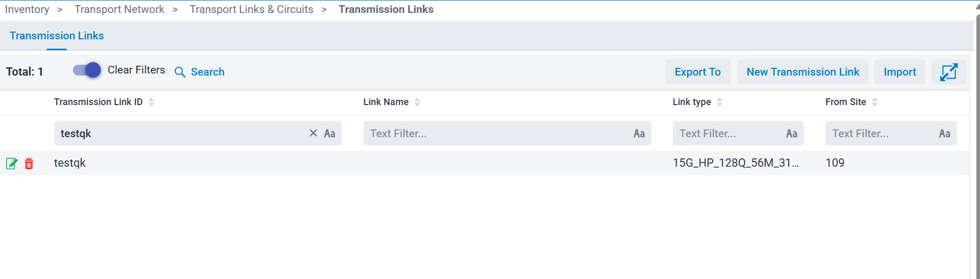Viewport: 980px width, 279px height.
Task: Toggle match case for Link Name filter
Action: point(639,134)
